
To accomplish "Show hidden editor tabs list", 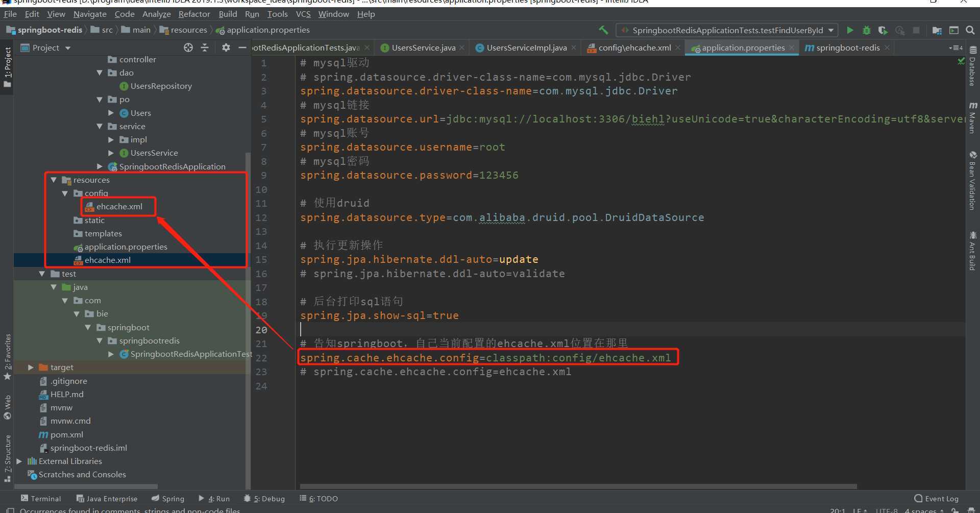I will pos(955,47).
